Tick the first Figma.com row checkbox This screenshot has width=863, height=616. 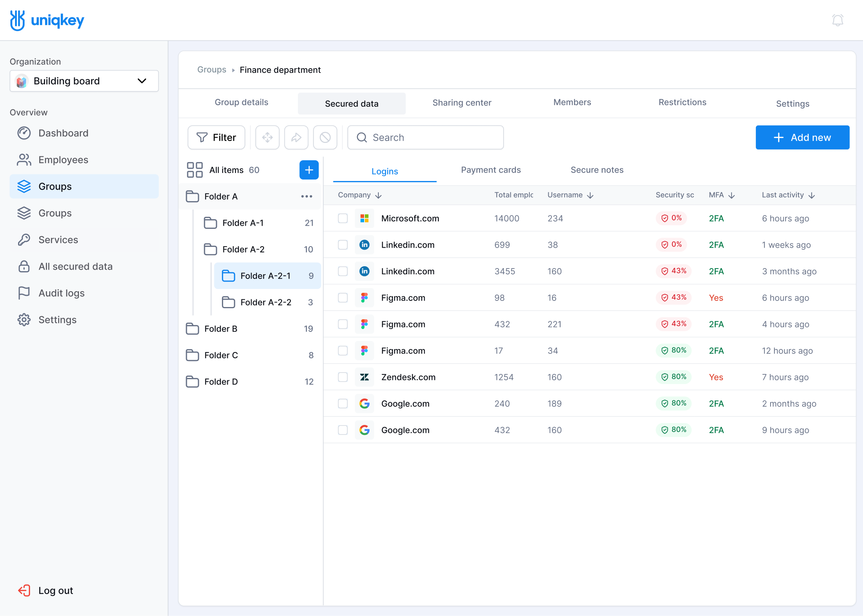coord(343,298)
